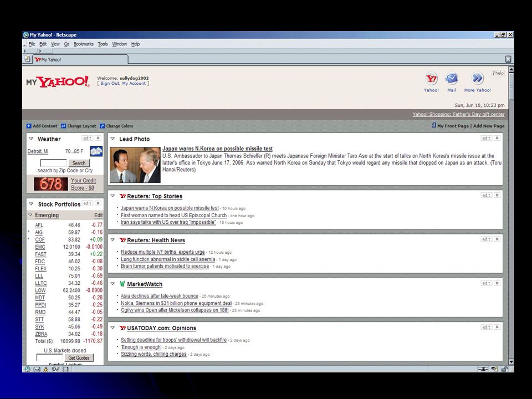This screenshot has height=399, width=532.
Task: Collapse the Emerging portfolio triangle
Action: [30, 215]
